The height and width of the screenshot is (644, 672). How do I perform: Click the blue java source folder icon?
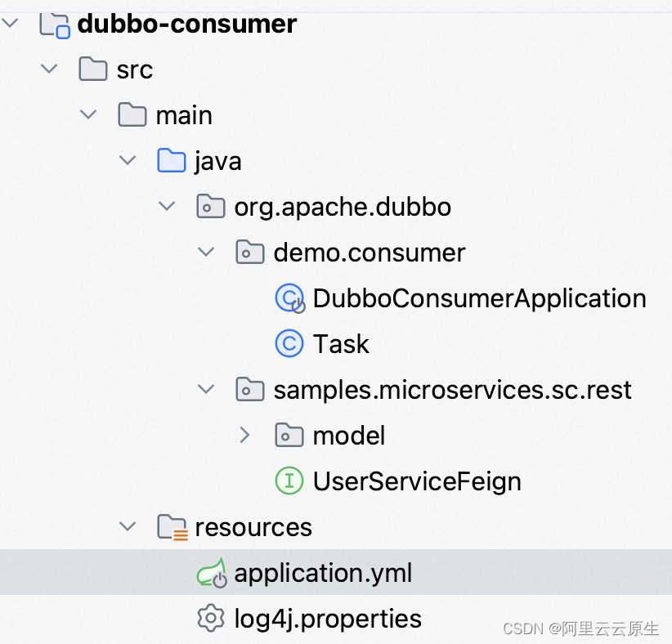pos(172,161)
